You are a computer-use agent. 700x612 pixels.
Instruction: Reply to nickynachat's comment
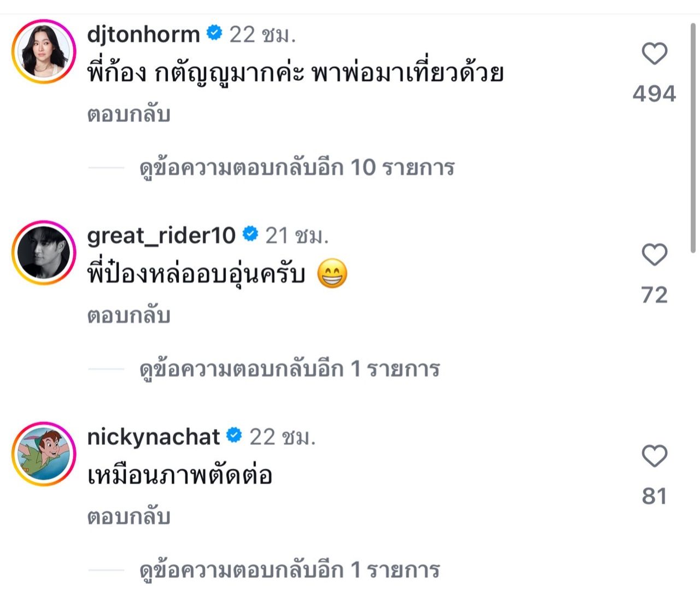coord(129,517)
